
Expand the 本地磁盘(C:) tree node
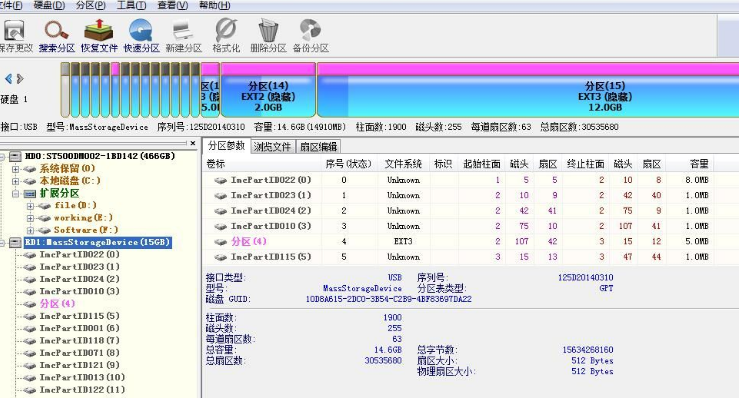point(16,181)
